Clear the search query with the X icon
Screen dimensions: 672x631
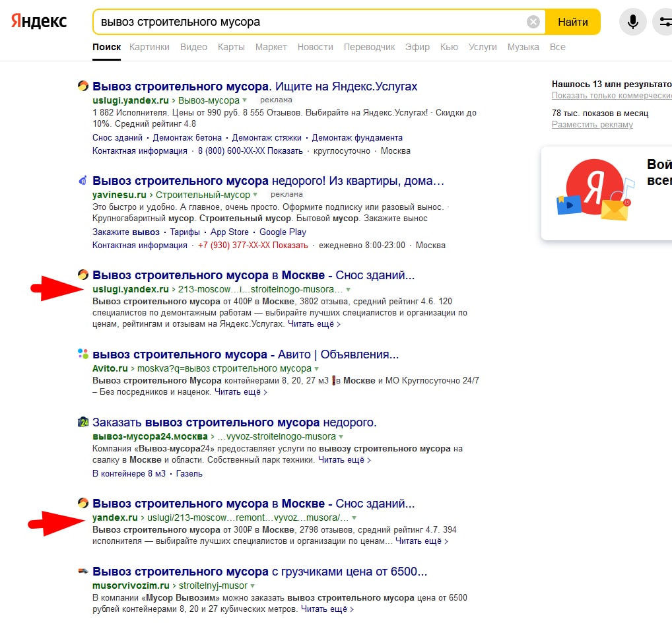tap(533, 22)
